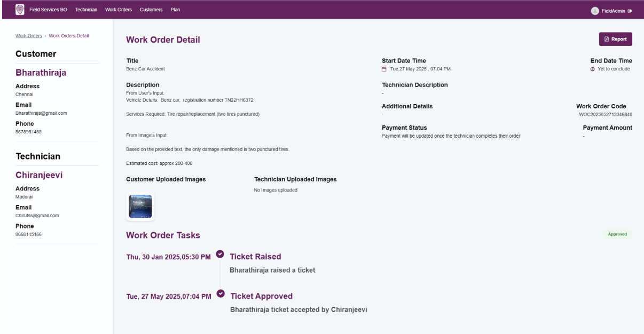Click the calendar icon by Start Date Time
The image size is (644, 334).
(x=384, y=69)
